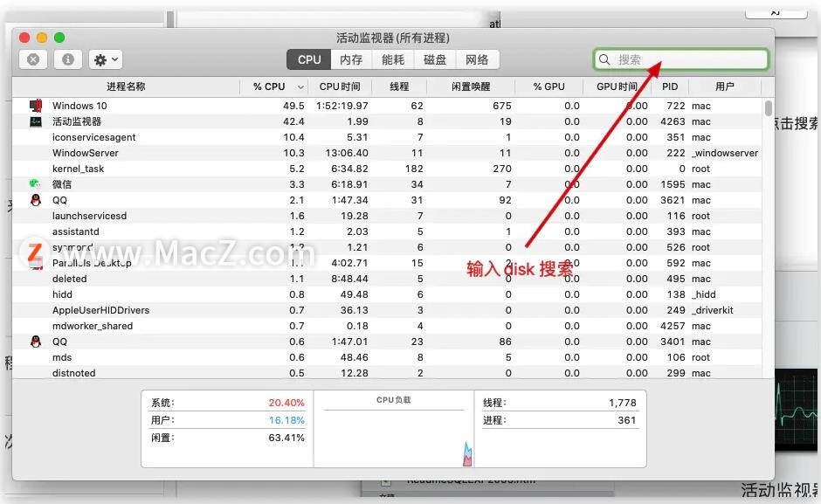Click the quit process (X) icon
The width and height of the screenshot is (821, 504).
pos(33,59)
